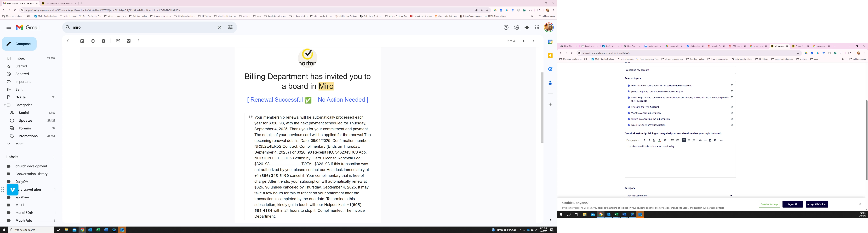Click into the Miro description text area
Screen dimensions: 868x233
680,161
